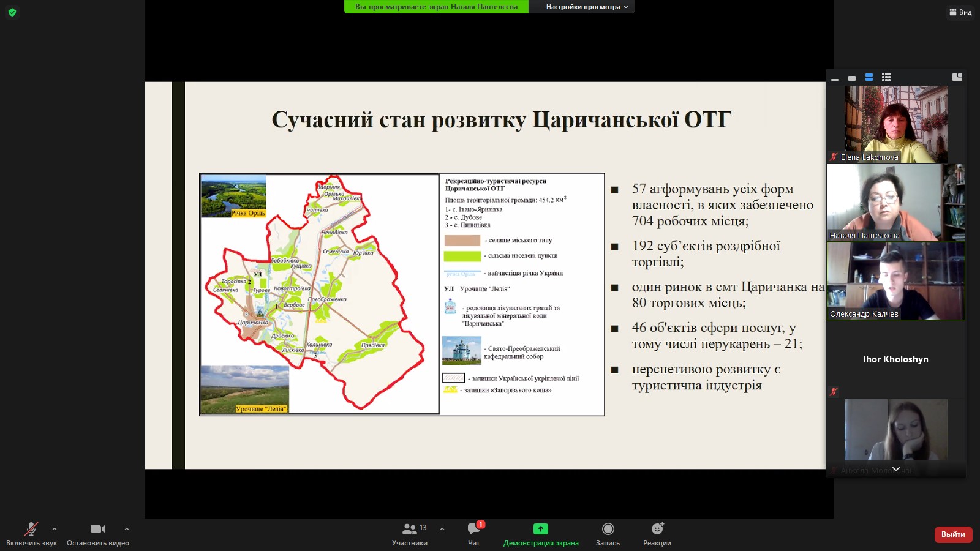This screenshot has width=980, height=551.
Task: Expand video options arrow beside camera
Action: click(x=127, y=529)
